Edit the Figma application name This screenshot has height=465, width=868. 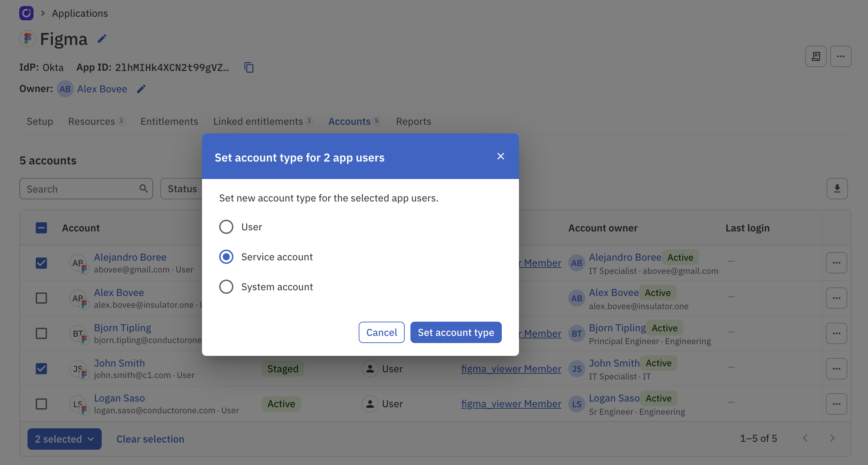point(102,39)
